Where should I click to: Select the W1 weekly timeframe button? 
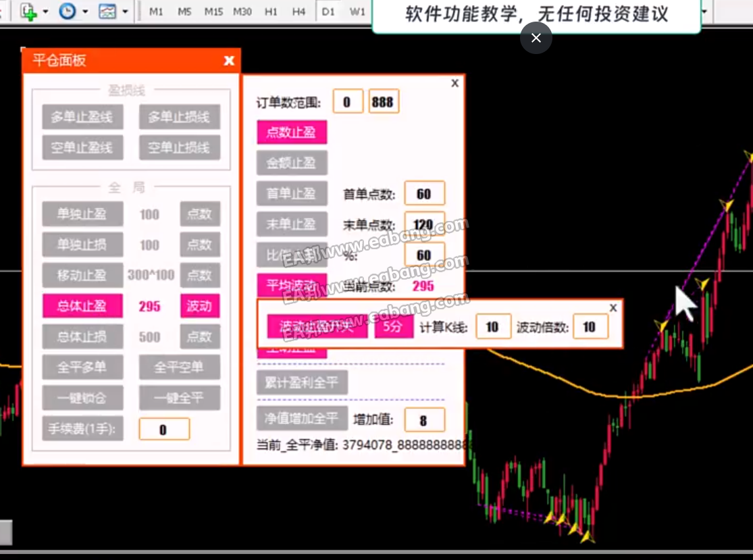tap(357, 11)
